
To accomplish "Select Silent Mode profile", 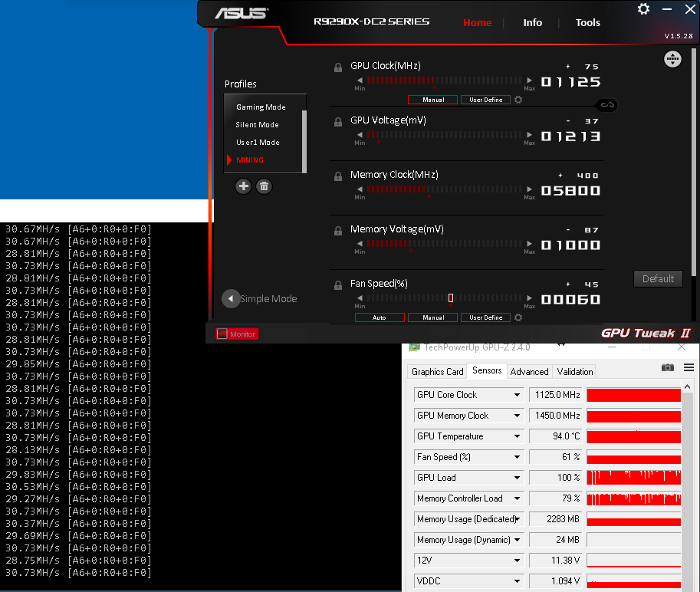I will click(x=257, y=124).
